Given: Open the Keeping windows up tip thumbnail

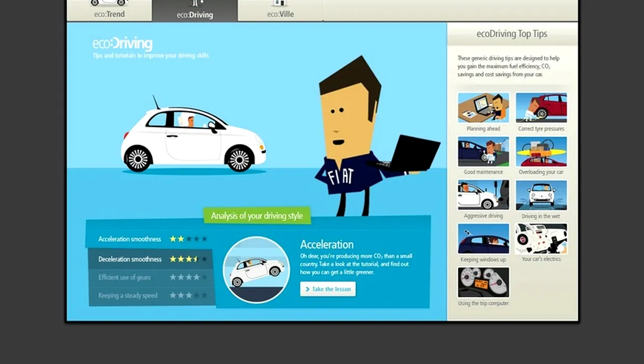Looking at the screenshot, I should click(x=483, y=239).
